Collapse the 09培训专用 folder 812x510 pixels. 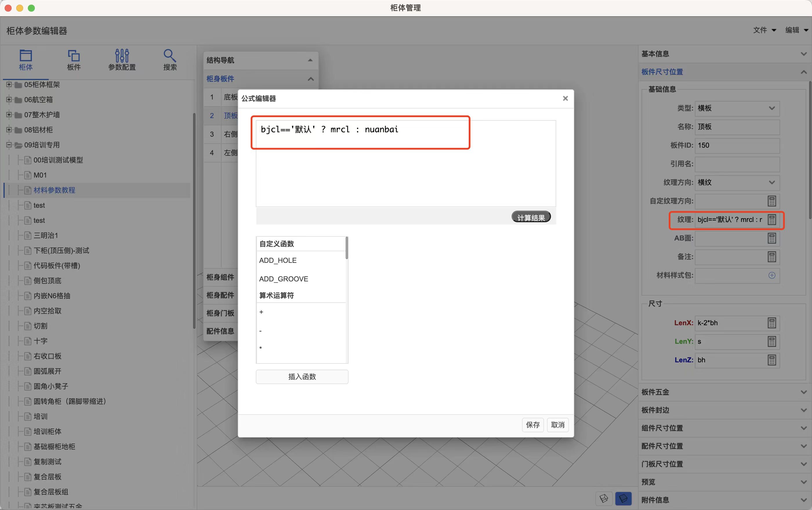pyautogui.click(x=9, y=145)
